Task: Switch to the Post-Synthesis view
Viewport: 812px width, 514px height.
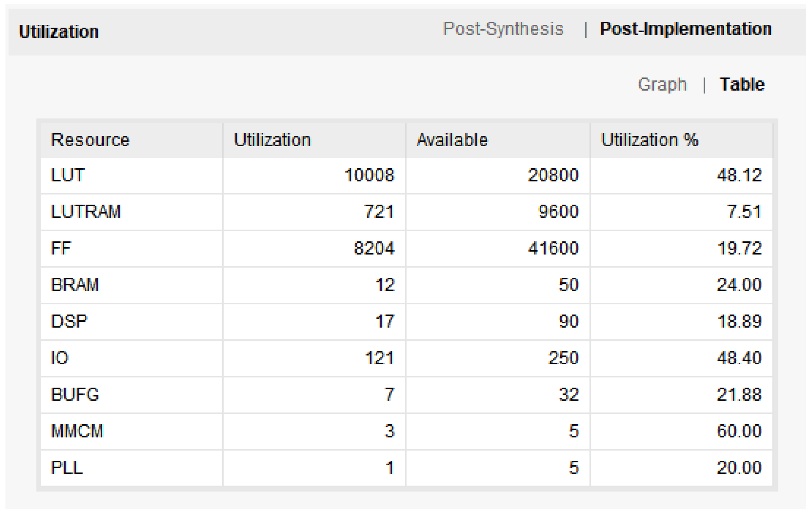Action: pos(503,29)
